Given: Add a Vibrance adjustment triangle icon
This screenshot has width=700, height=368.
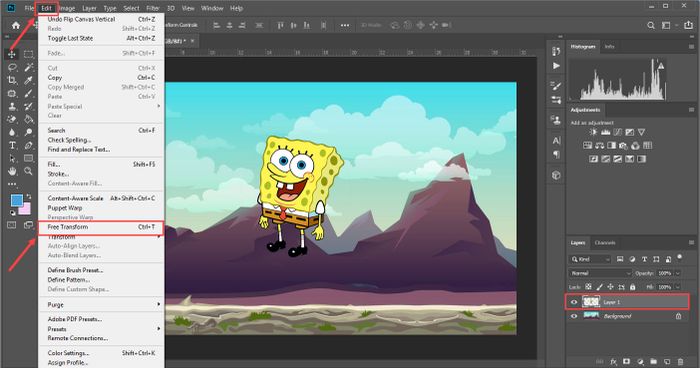Looking at the screenshot, I should [x=642, y=132].
